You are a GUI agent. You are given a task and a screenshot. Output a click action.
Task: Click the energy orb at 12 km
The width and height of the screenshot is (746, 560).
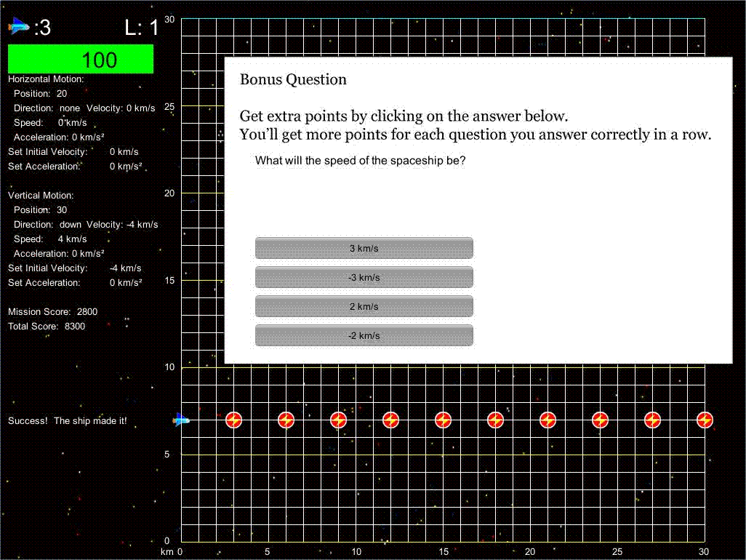coord(390,420)
